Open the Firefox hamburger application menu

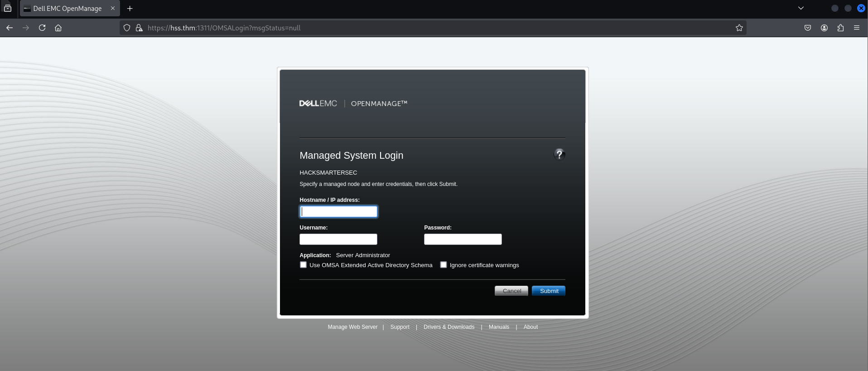[x=856, y=28]
